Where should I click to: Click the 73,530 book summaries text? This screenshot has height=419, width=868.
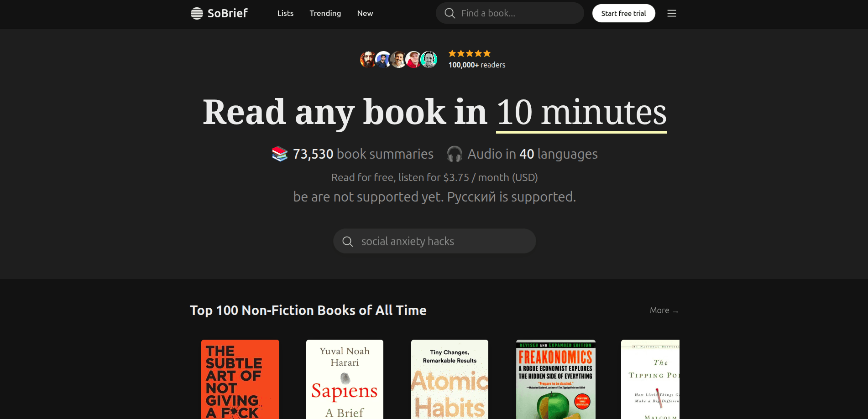(x=363, y=154)
